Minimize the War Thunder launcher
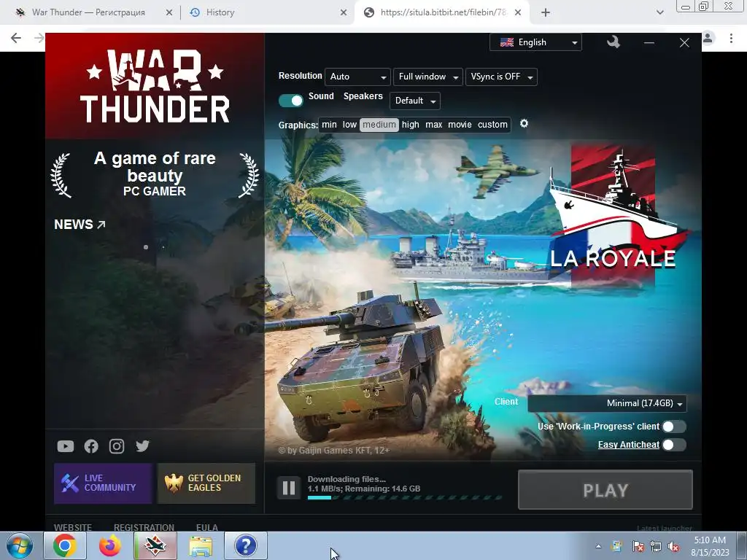Image resolution: width=747 pixels, height=560 pixels. pos(649,43)
